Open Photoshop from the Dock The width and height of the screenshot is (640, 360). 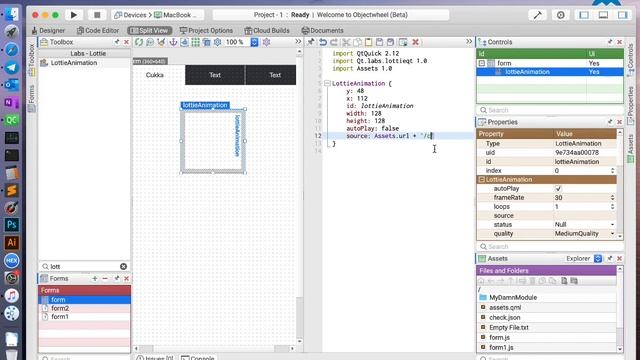(11, 225)
